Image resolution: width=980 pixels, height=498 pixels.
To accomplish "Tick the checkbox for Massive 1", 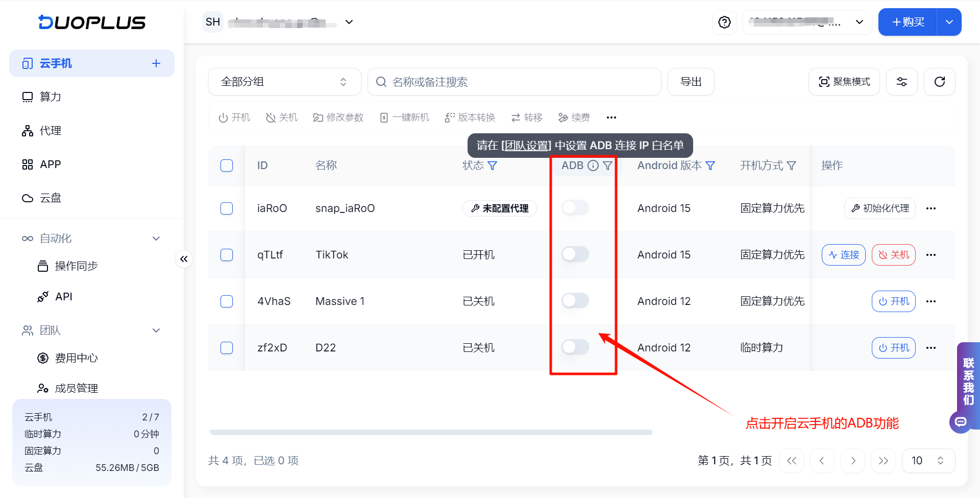I will (x=227, y=301).
